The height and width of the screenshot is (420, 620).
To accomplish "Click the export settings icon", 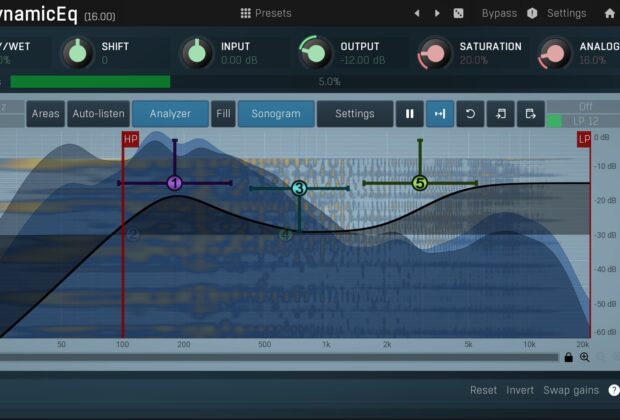I will point(531,114).
